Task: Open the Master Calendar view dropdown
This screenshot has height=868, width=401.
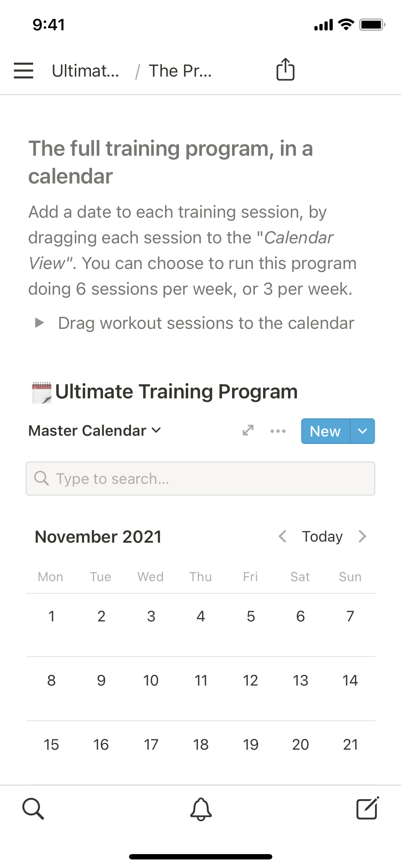Action: pyautogui.click(x=95, y=431)
